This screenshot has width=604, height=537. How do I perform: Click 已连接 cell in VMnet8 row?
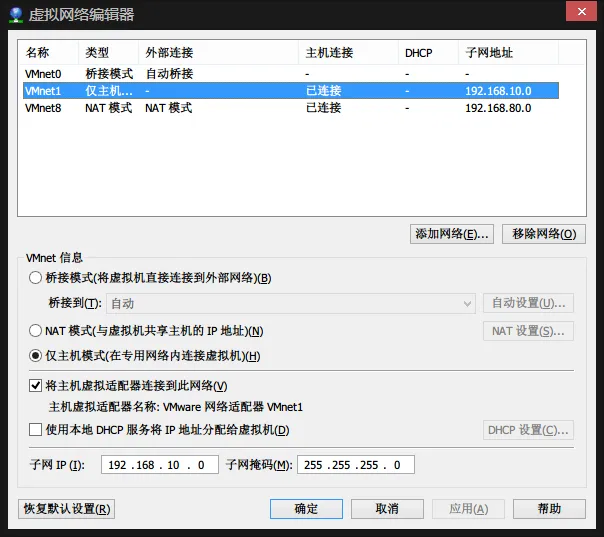coord(324,108)
